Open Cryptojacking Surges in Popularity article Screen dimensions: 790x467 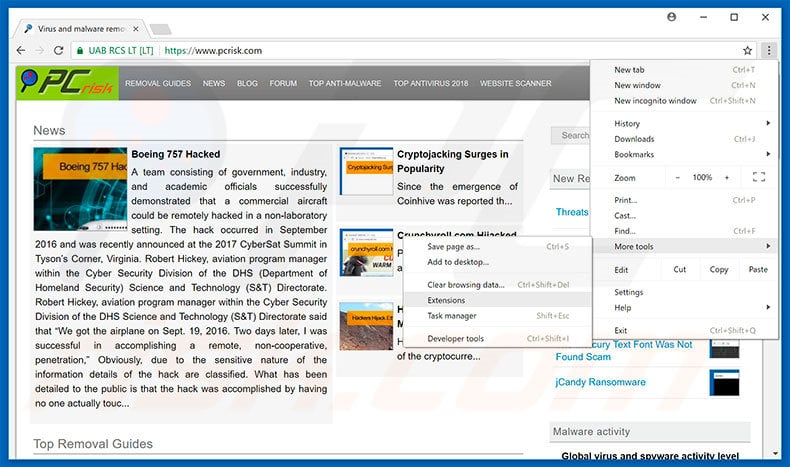[x=452, y=161]
